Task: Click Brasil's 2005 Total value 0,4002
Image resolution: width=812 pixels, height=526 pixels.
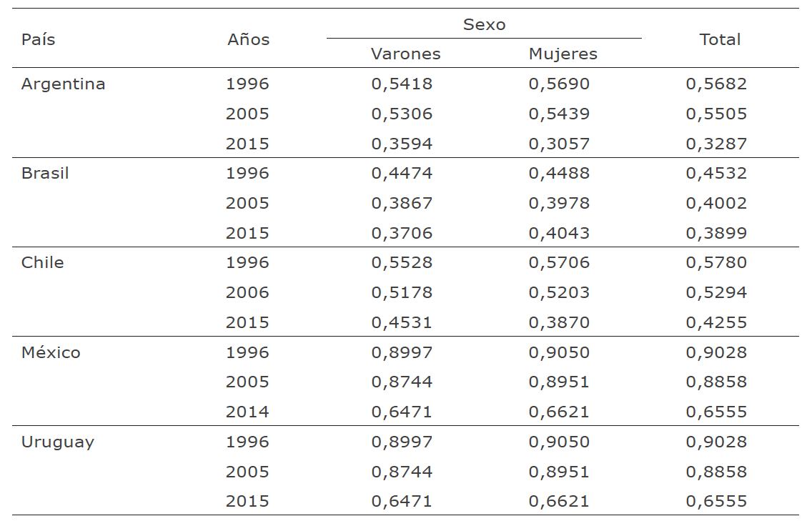Action: pyautogui.click(x=716, y=203)
